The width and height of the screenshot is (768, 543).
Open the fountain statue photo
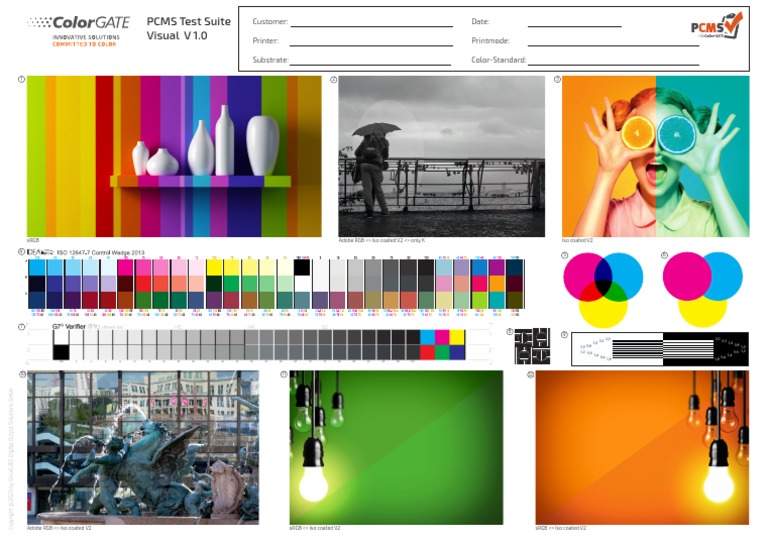click(x=142, y=446)
